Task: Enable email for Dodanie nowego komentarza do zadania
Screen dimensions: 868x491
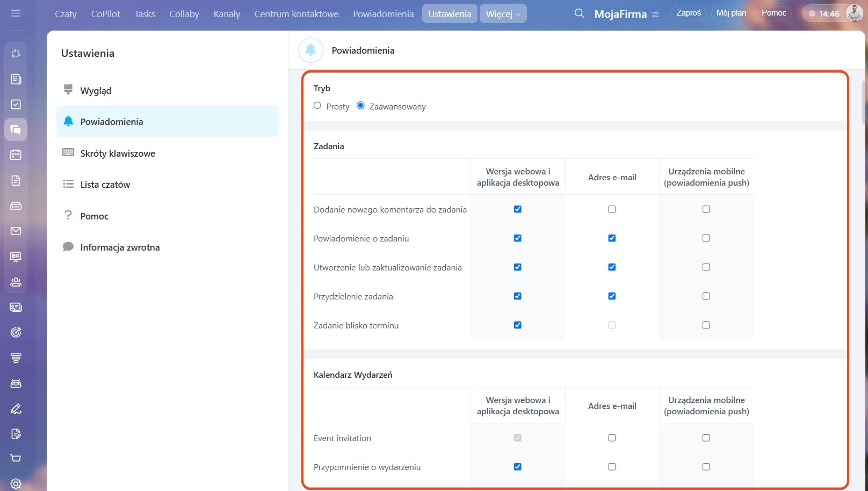Action: click(x=612, y=209)
